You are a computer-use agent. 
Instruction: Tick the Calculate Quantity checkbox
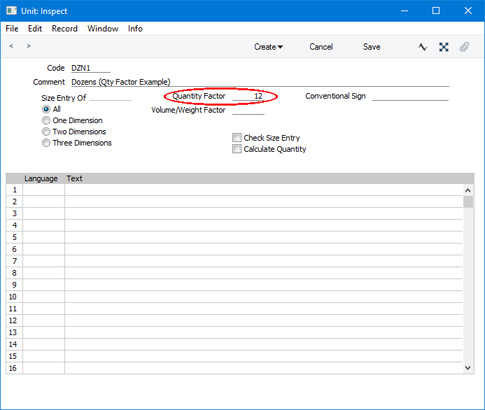pos(237,149)
